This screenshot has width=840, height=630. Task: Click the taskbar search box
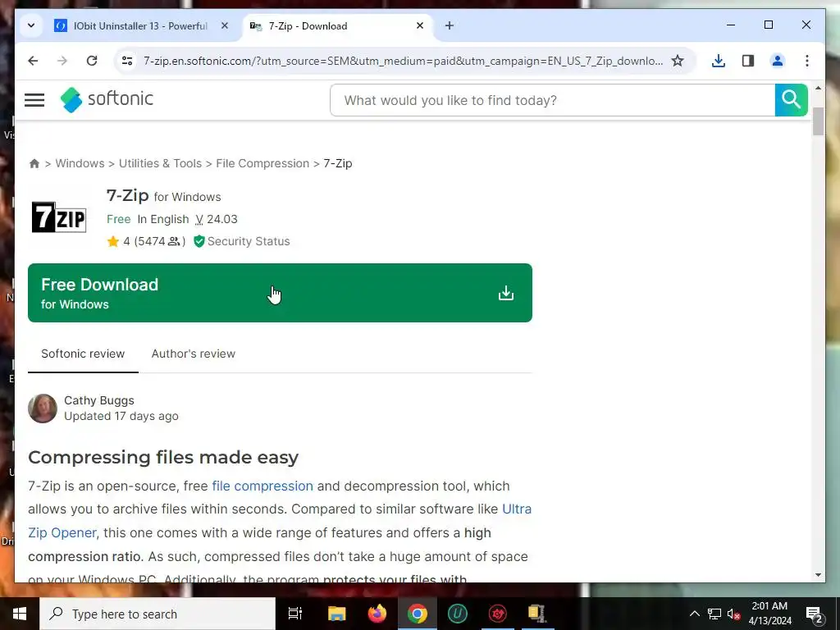(x=157, y=614)
